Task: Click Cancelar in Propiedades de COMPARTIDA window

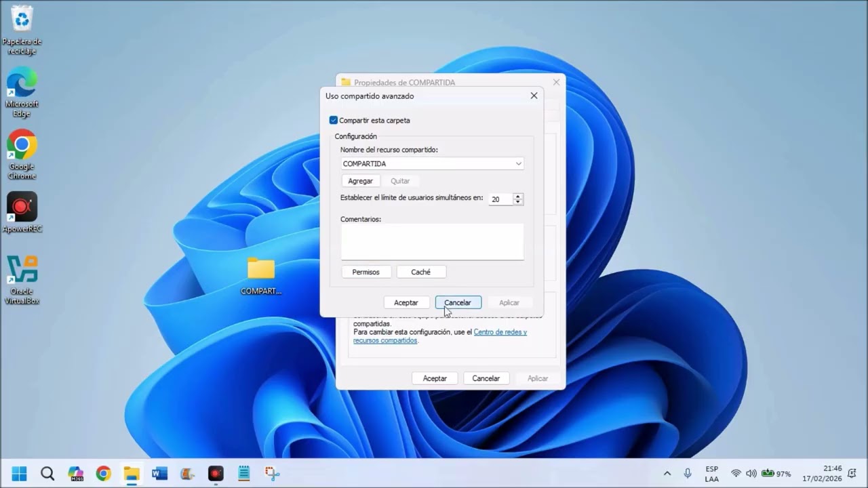Action: 486,378
